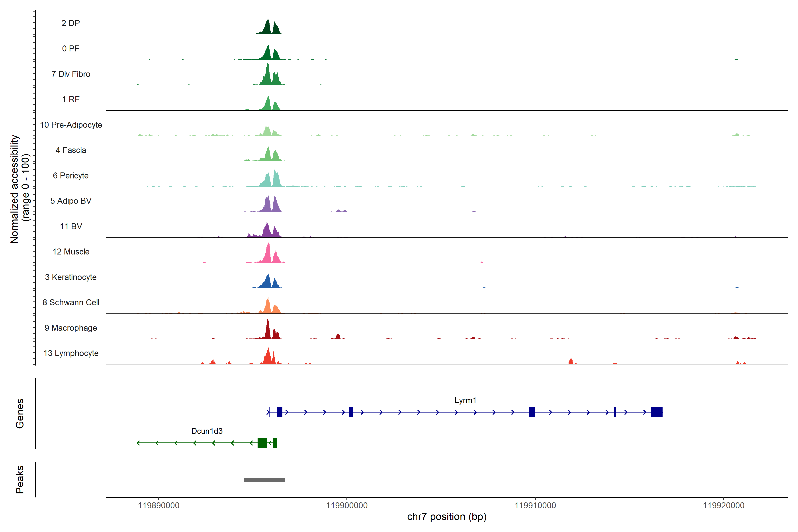Image resolution: width=798 pixels, height=532 pixels.
Task: Click the 12 Muscle pink peak
Action: pos(268,254)
